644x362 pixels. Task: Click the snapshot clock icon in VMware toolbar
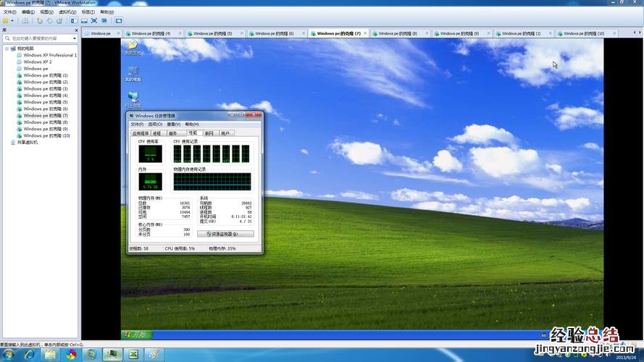click(x=40, y=21)
